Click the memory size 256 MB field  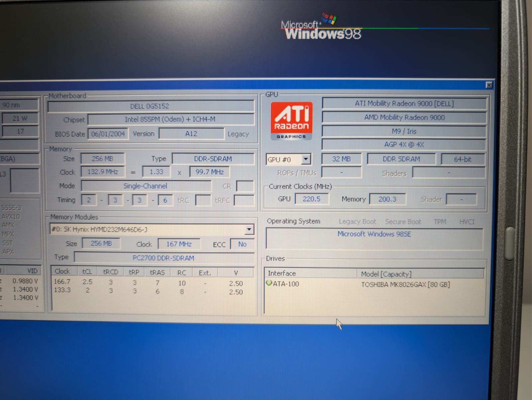coord(103,159)
